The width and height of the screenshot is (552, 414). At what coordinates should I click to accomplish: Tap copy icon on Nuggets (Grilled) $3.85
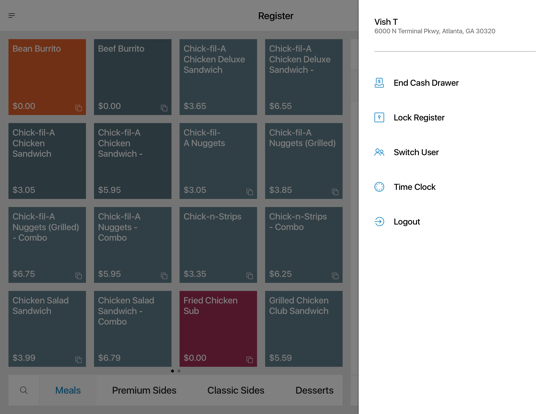pos(335,192)
